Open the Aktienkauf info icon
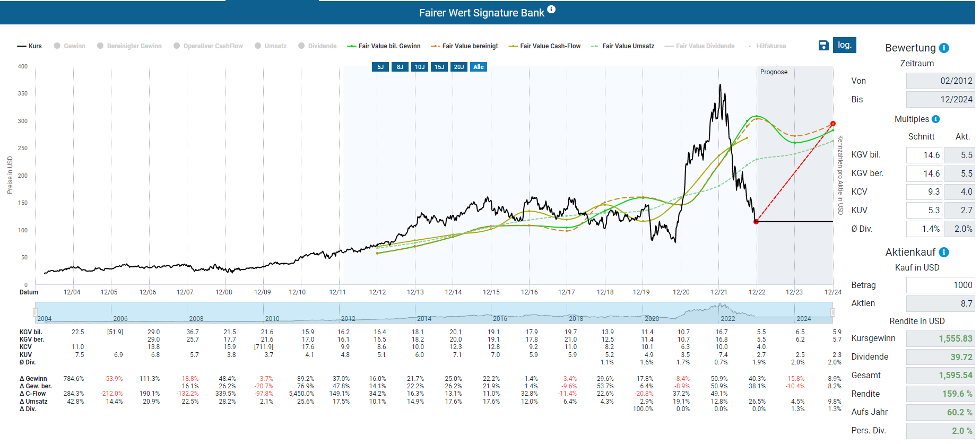Screen dimensions: 980x444 pyautogui.click(x=944, y=253)
